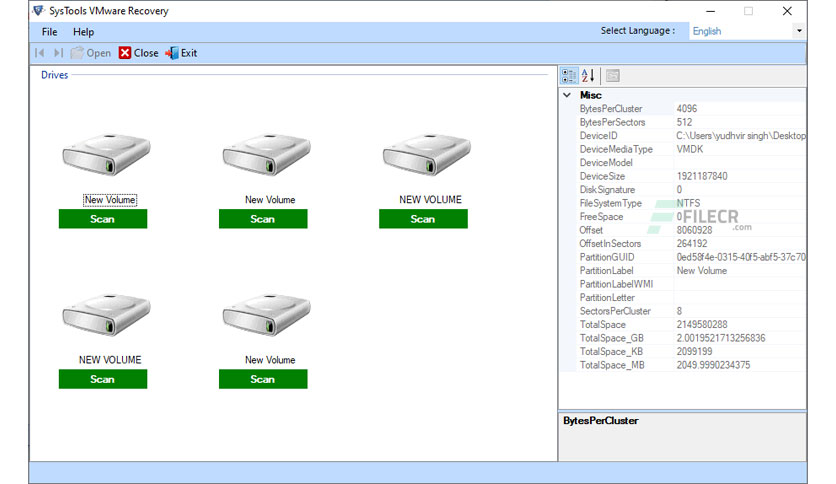Select the BytesPerCluster property row
This screenshot has height=484, width=836.
pos(691,109)
